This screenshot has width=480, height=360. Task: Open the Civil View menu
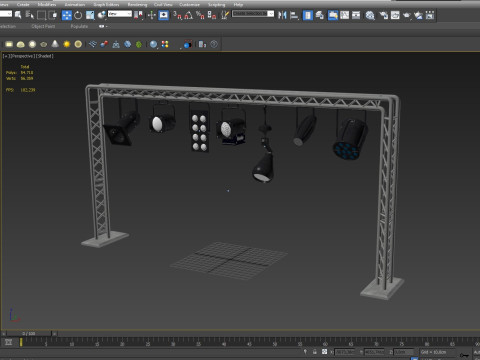163,4
